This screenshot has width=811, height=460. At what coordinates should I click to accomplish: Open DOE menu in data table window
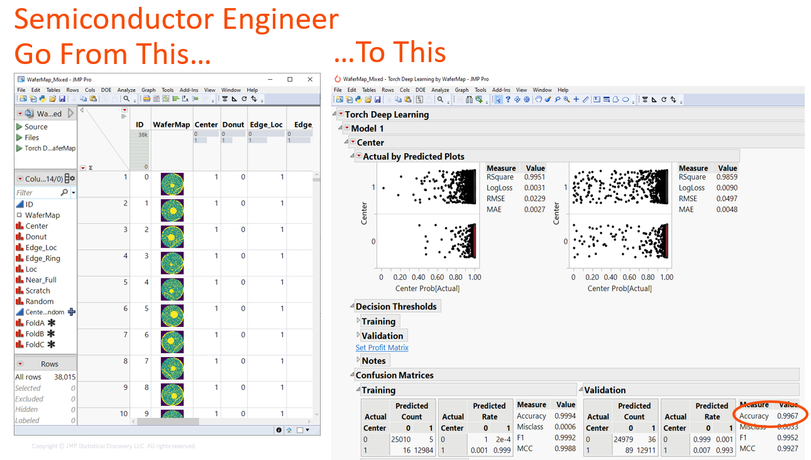106,90
